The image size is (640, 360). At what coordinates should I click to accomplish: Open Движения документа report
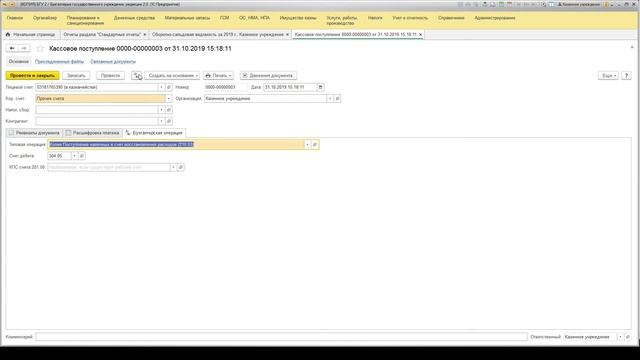coord(268,76)
